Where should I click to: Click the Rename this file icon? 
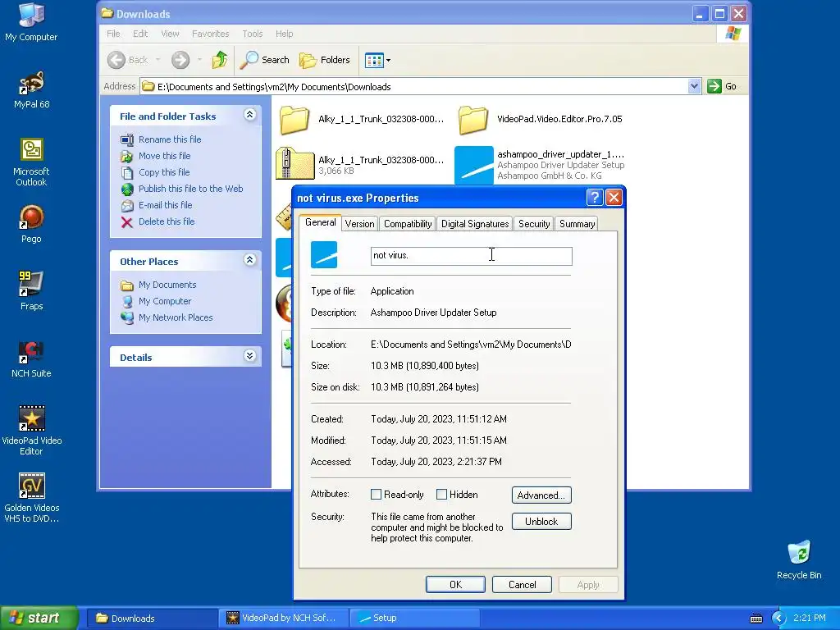point(127,139)
